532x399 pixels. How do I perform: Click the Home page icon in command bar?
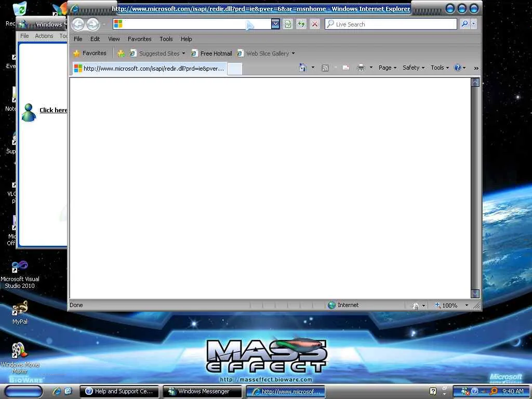(x=303, y=68)
